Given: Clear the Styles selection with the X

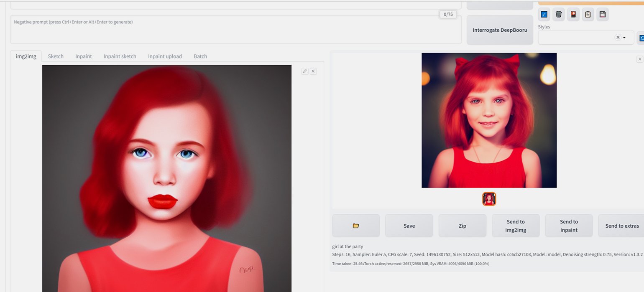Looking at the screenshot, I should click(x=618, y=38).
